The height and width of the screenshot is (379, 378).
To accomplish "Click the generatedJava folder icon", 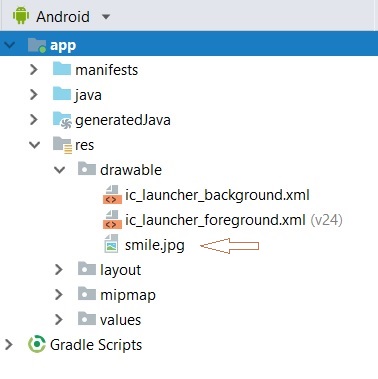I will (62, 120).
